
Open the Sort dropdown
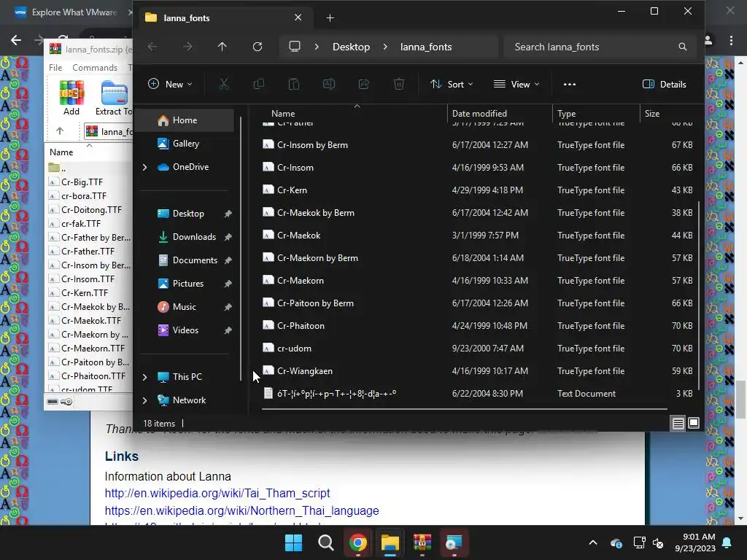(x=452, y=85)
